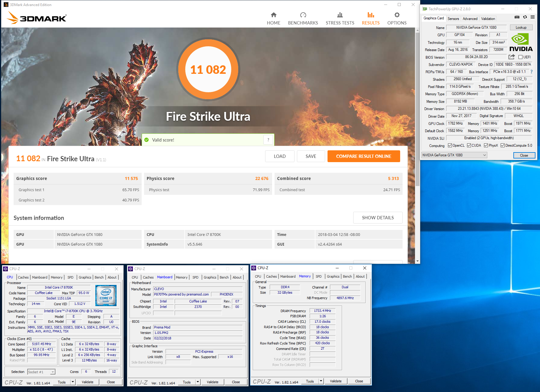The height and width of the screenshot is (392, 540).
Task: Click COMPARE RESULT ONLINE button
Action: pos(364,156)
